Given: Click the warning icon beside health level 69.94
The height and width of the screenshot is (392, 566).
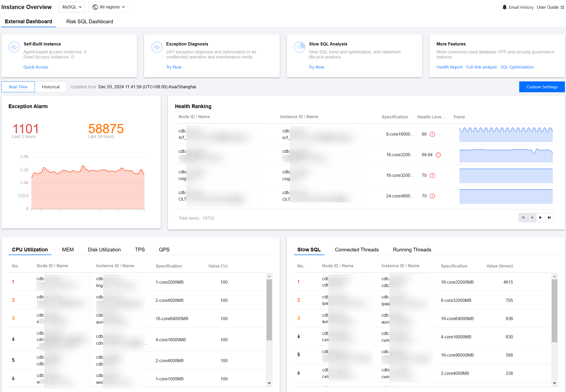Looking at the screenshot, I should (438, 155).
